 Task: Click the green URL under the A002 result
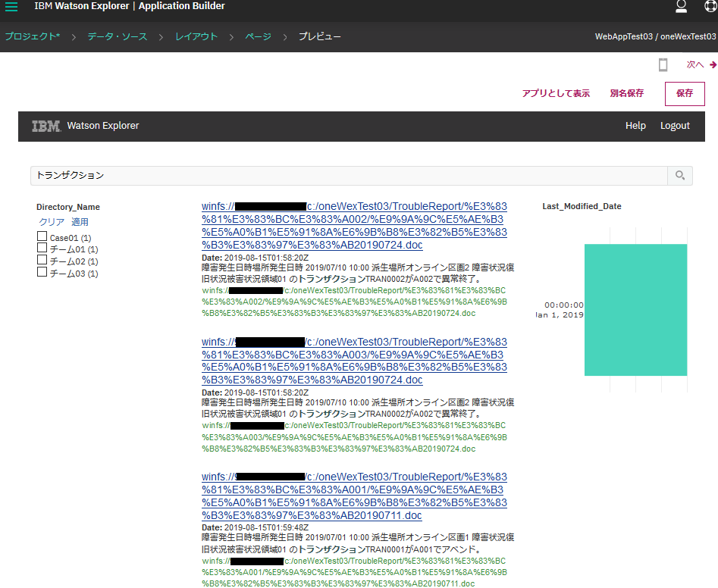[x=354, y=302]
